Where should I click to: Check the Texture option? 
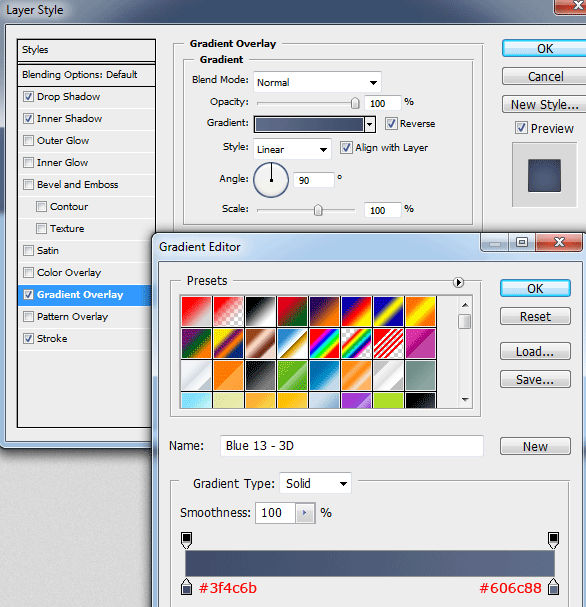pyautogui.click(x=41, y=229)
